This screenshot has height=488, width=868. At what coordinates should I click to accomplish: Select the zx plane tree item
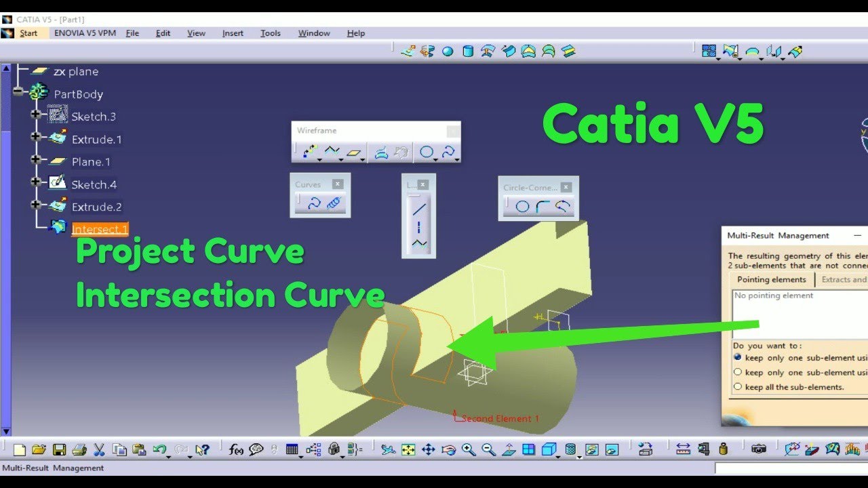point(76,71)
